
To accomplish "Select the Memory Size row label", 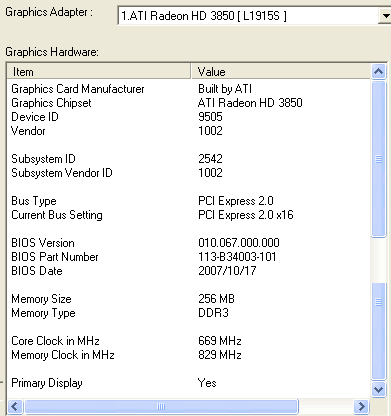I will click(x=41, y=299).
